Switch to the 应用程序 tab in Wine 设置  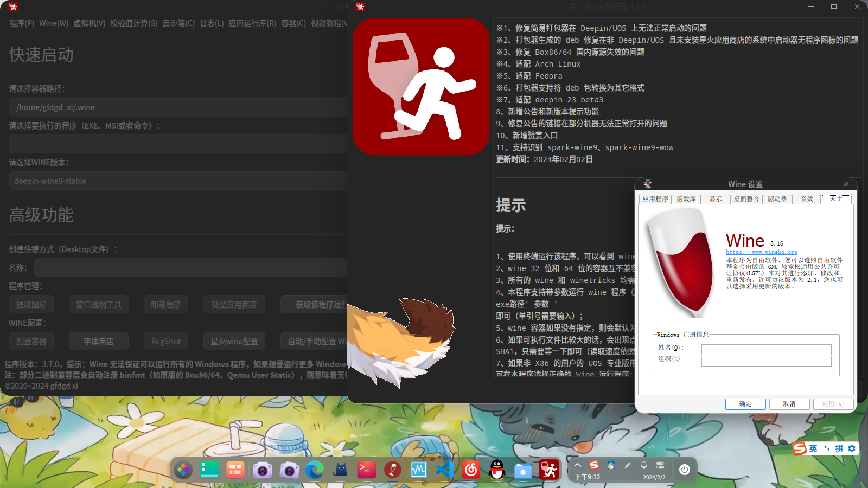[x=655, y=199]
